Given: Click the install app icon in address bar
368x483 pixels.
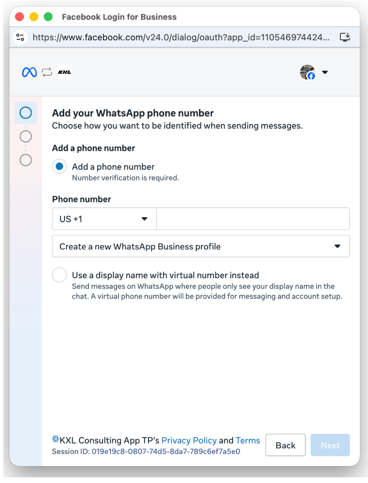Looking at the screenshot, I should tap(345, 37).
